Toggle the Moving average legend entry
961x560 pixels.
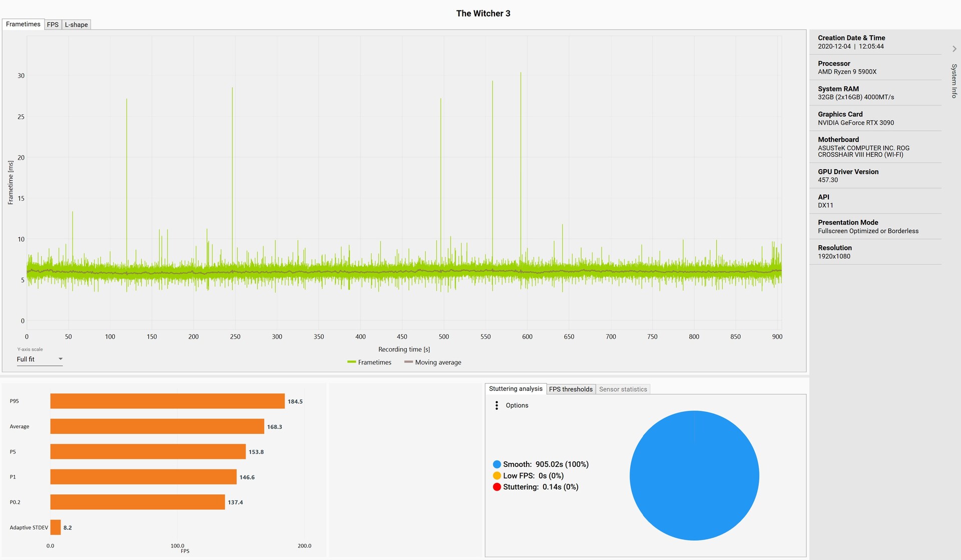tap(433, 362)
